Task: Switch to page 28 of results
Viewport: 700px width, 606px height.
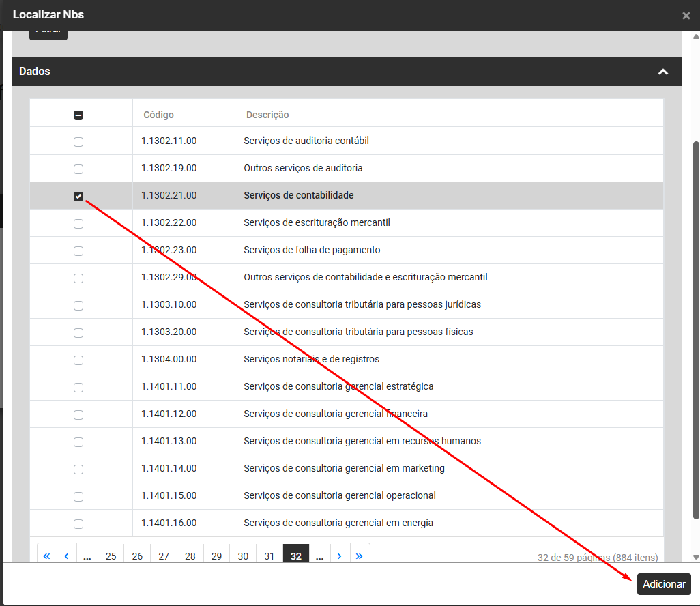Action: 190,556
